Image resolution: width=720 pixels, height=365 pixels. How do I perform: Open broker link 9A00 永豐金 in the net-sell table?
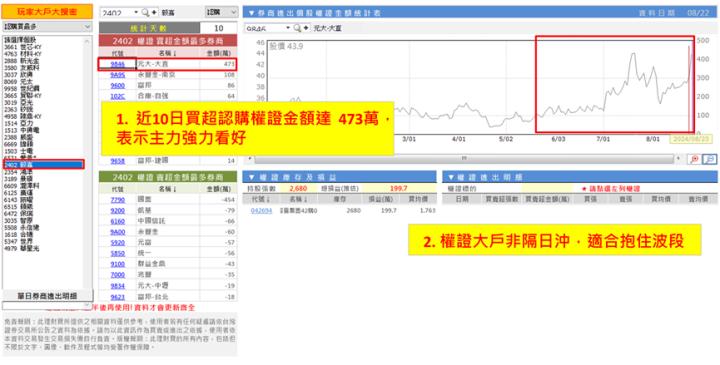[x=118, y=232]
